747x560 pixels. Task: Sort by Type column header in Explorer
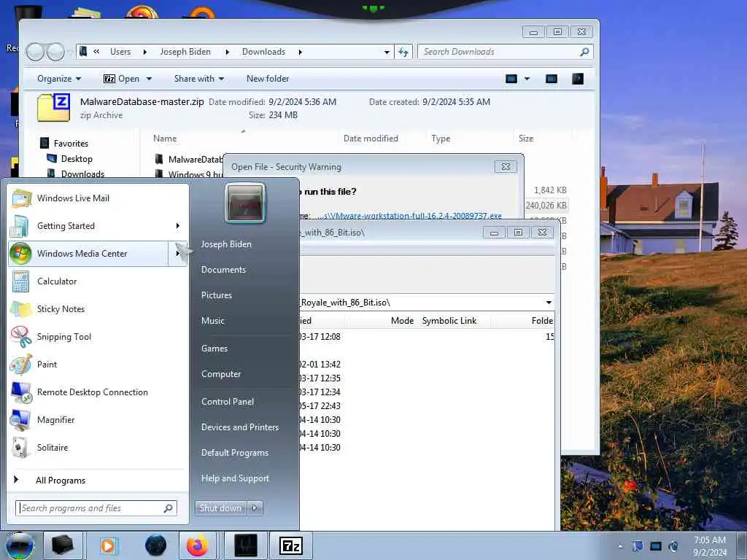[441, 138]
